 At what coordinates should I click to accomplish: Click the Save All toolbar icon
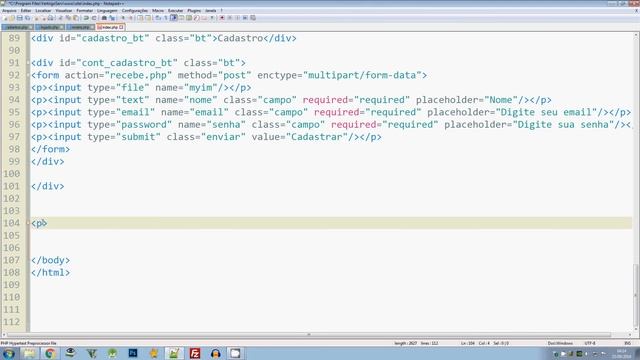[27, 18]
